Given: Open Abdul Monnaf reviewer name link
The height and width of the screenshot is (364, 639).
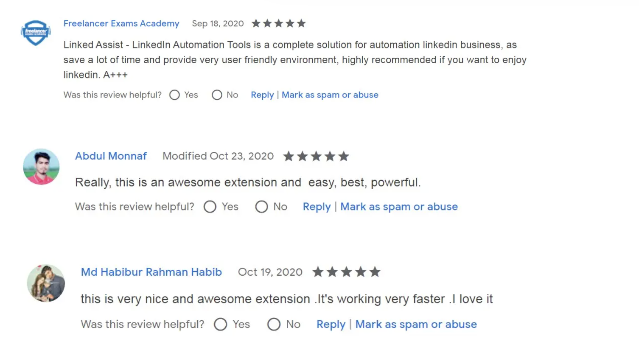Looking at the screenshot, I should (x=111, y=156).
